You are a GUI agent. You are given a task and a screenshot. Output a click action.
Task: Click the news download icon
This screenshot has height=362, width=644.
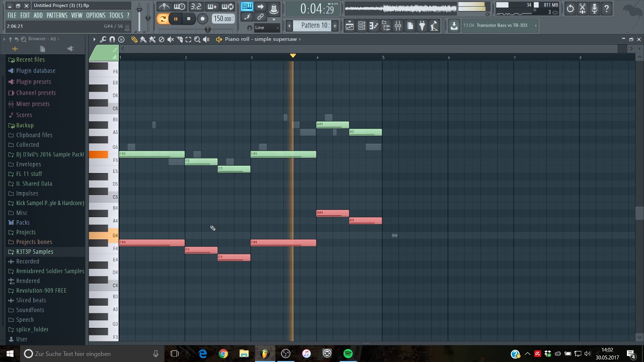[454, 26]
